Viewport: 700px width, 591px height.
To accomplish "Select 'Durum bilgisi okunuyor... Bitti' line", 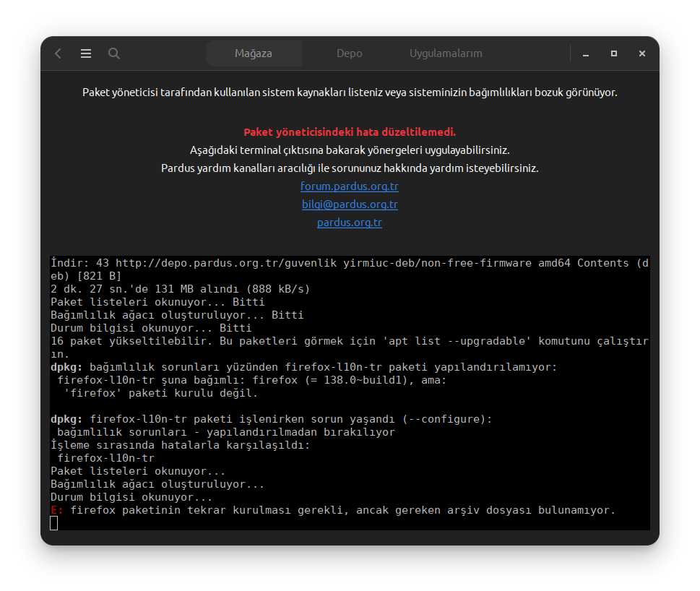I will (151, 328).
